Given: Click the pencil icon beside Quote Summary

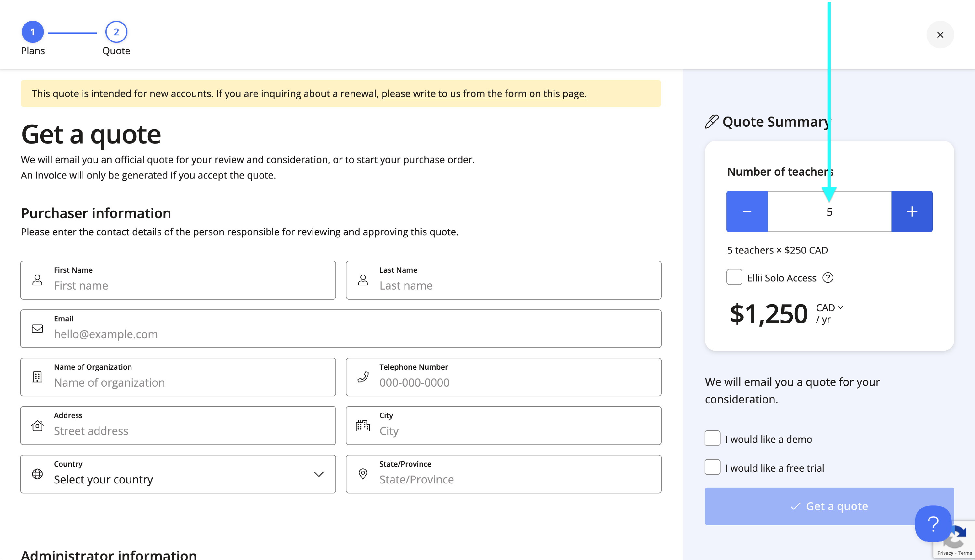Looking at the screenshot, I should [x=711, y=121].
